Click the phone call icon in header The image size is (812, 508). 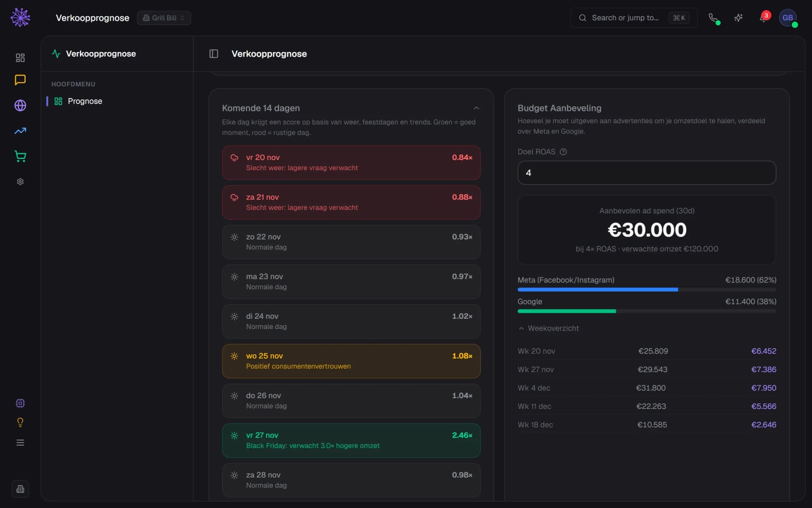(x=713, y=18)
